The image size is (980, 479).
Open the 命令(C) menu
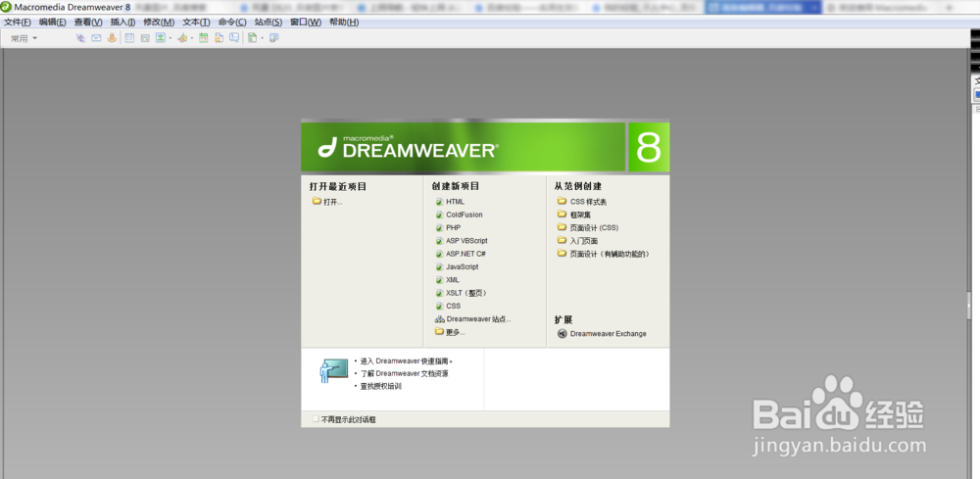[x=232, y=22]
